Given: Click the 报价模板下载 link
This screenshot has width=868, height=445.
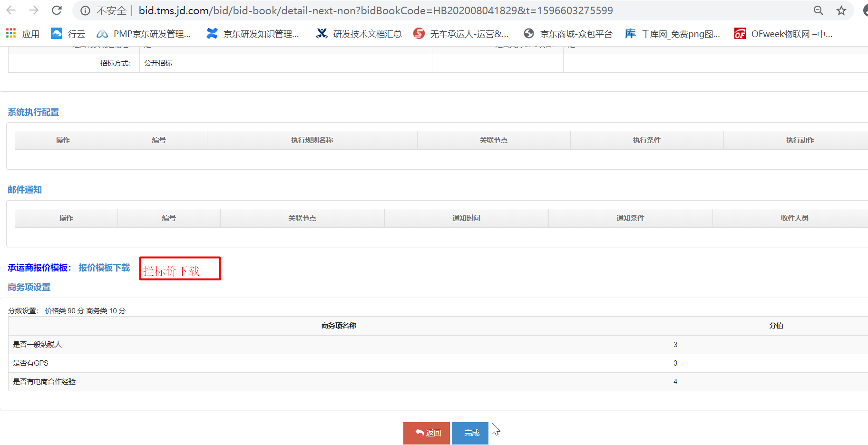Looking at the screenshot, I should [104, 268].
